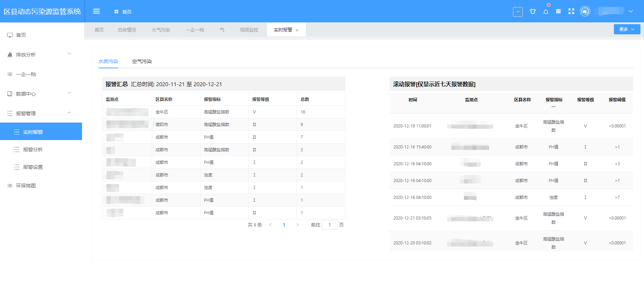The width and height of the screenshot is (644, 305).
Task: Switch to the 总体情况 page tab
Action: [127, 30]
